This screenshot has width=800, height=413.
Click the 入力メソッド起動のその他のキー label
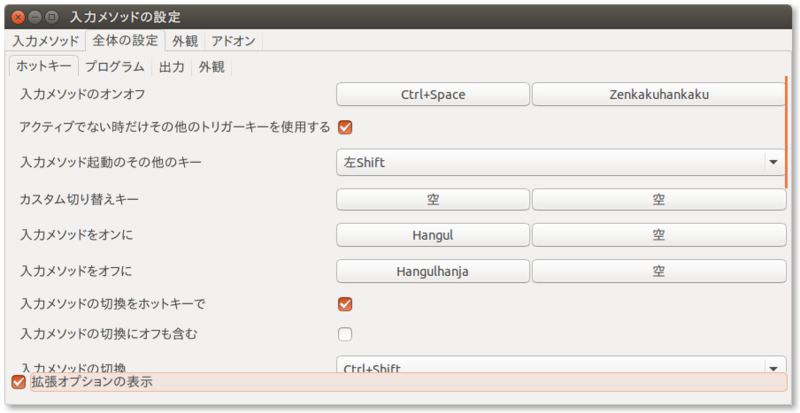pyautogui.click(x=111, y=163)
